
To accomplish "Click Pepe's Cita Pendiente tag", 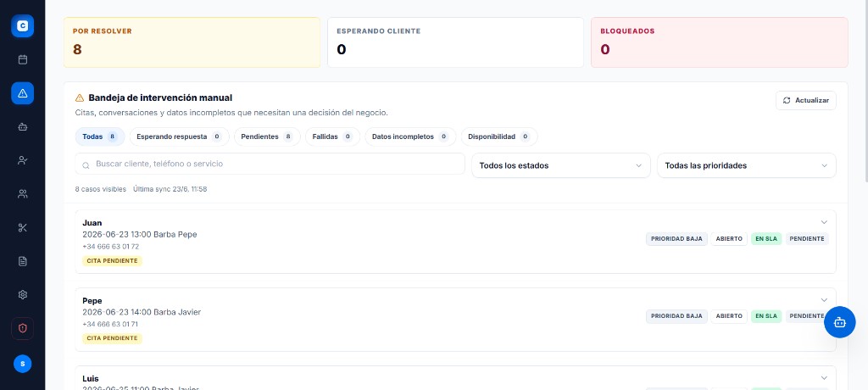I will pos(113,338).
